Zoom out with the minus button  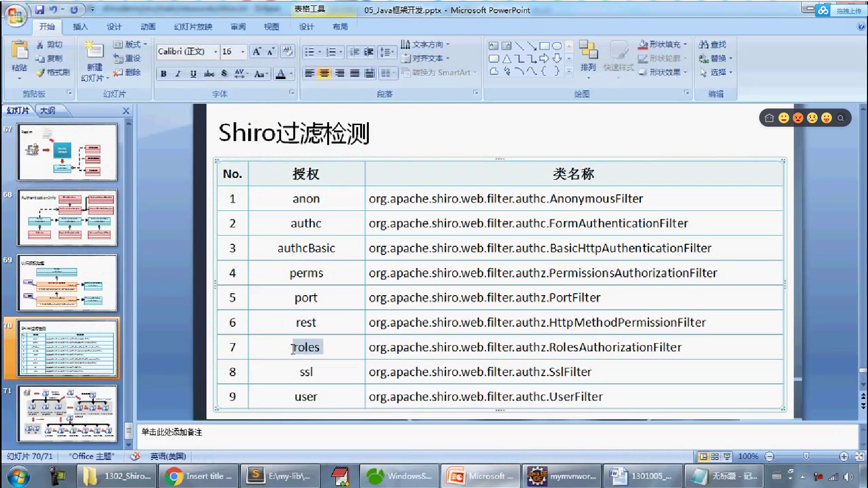(769, 456)
